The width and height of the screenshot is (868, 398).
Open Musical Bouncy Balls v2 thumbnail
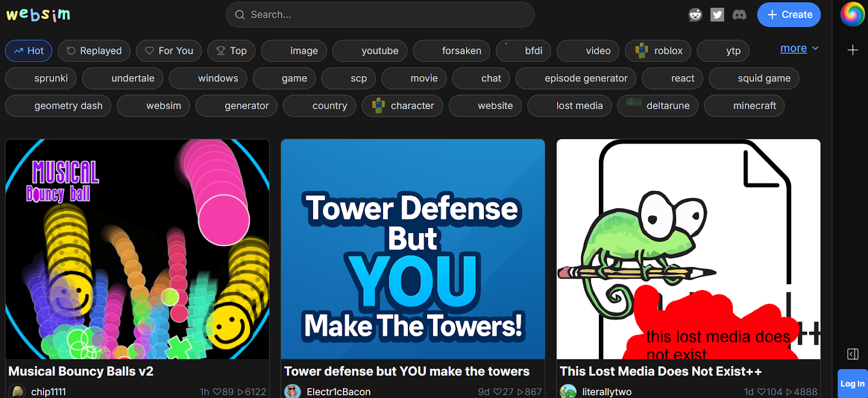[137, 249]
